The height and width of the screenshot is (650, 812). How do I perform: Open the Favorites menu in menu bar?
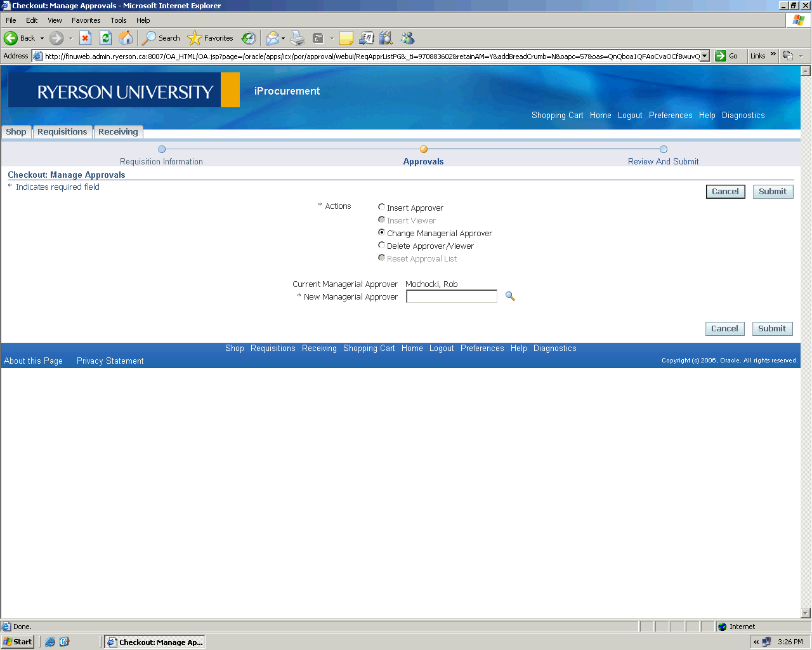click(x=86, y=20)
